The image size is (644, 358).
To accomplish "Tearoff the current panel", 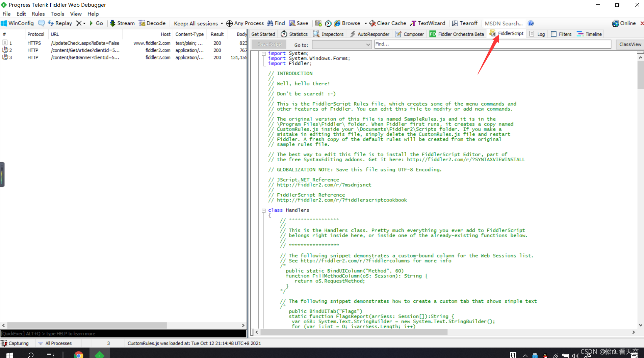I will click(x=465, y=23).
